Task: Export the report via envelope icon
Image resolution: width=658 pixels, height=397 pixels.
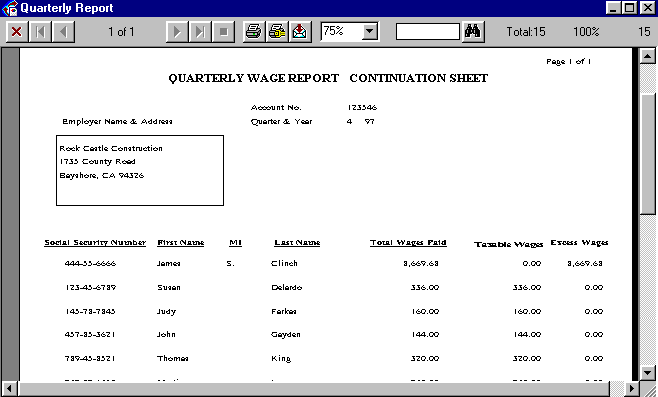Action: (300, 32)
